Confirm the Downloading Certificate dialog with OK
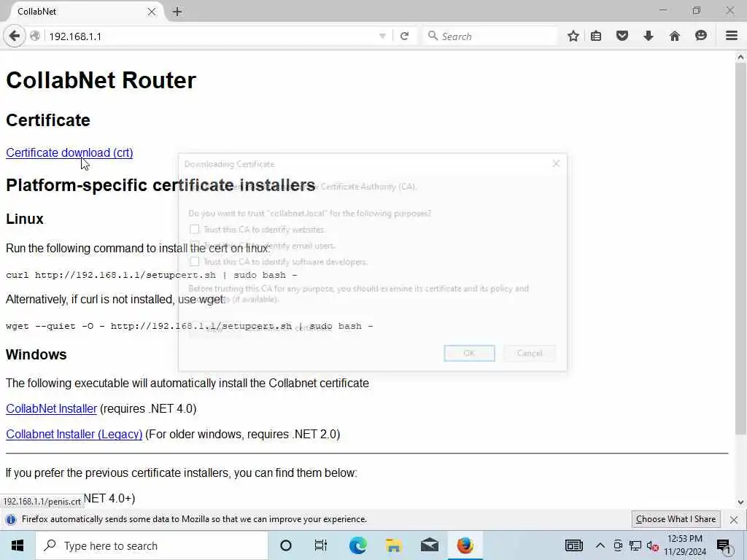 [469, 353]
